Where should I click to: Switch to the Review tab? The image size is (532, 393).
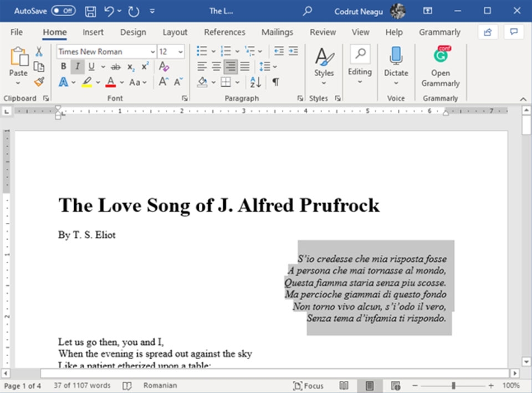point(323,32)
